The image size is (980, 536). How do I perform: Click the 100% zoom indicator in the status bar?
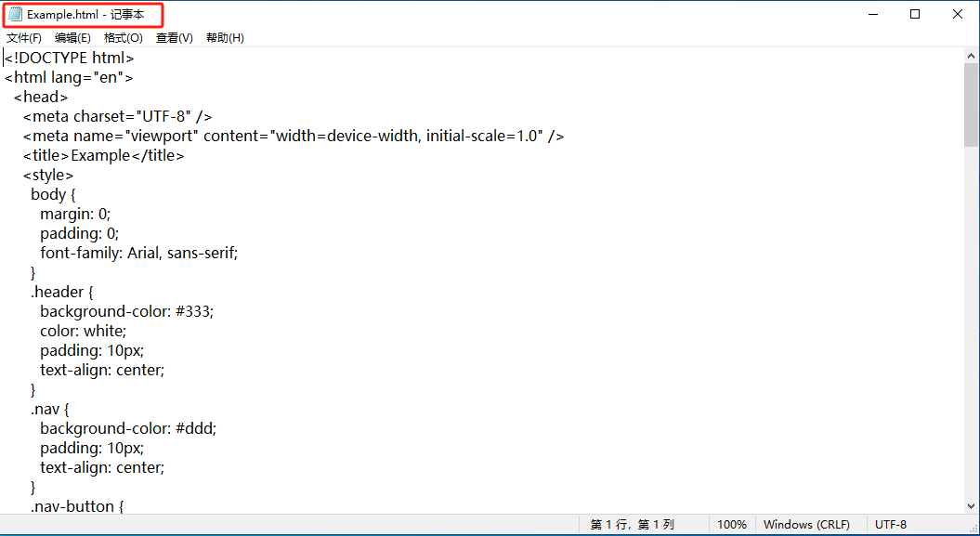point(731,525)
